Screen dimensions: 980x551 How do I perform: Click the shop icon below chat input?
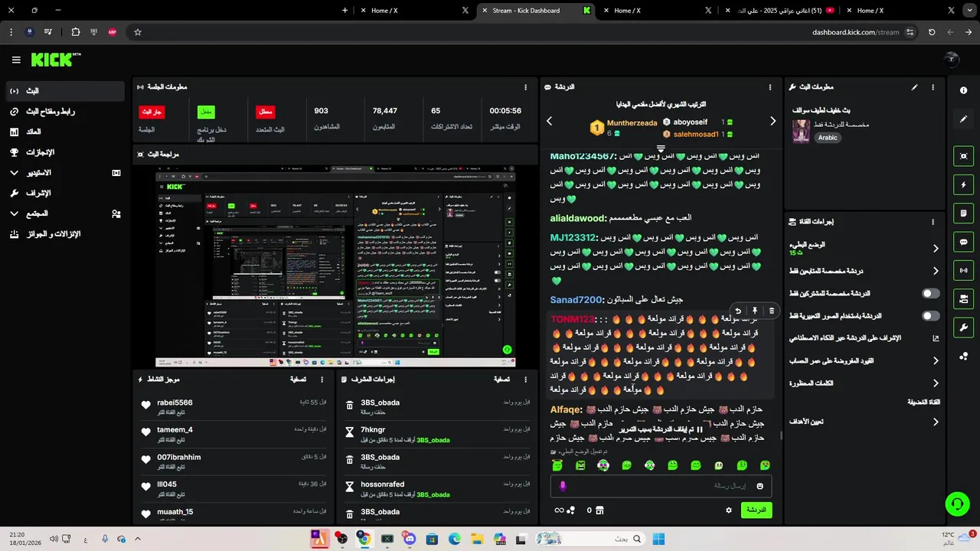coord(599,510)
